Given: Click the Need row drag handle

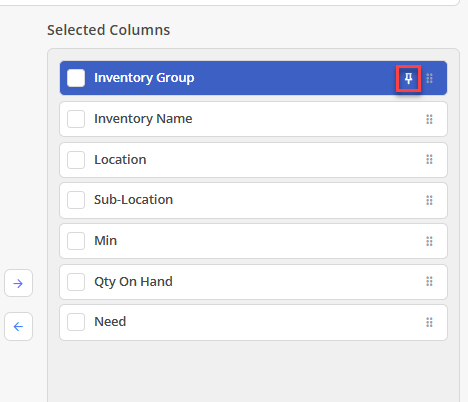Looking at the screenshot, I should click(x=429, y=322).
